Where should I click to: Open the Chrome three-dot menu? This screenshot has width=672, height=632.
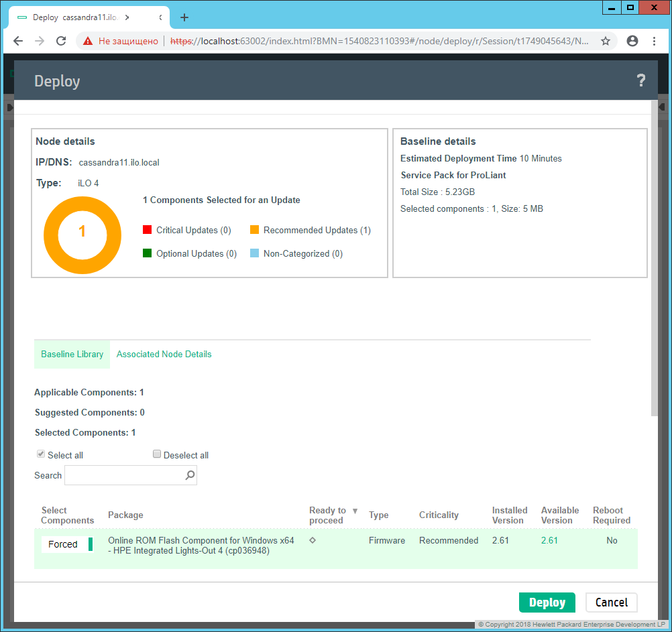pos(655,40)
